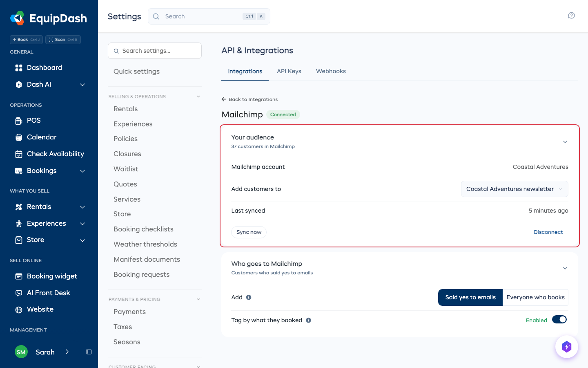Open the help question mark icon
Screen dimensions: 588x368
coord(571,16)
